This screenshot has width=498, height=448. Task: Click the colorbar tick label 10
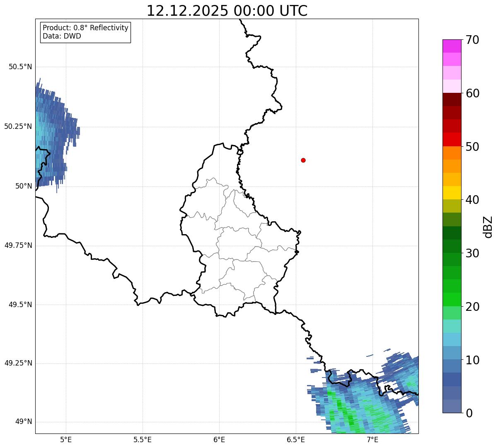click(x=472, y=360)
